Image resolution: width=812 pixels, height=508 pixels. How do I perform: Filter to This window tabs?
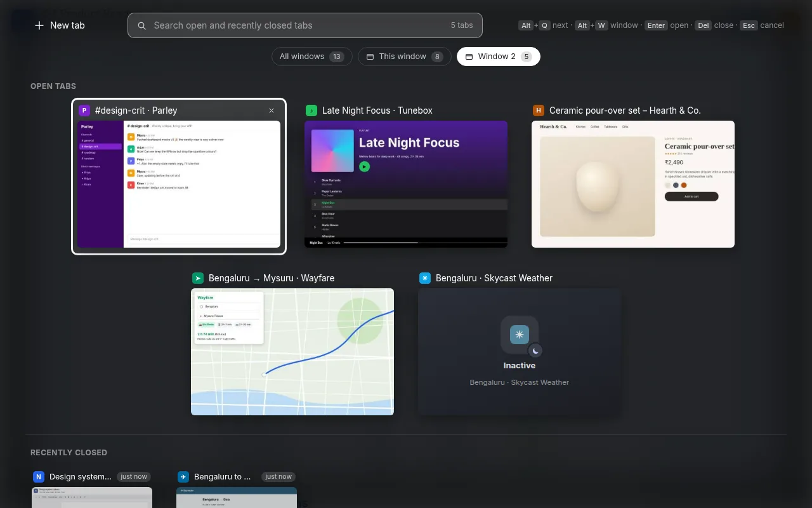(x=404, y=57)
